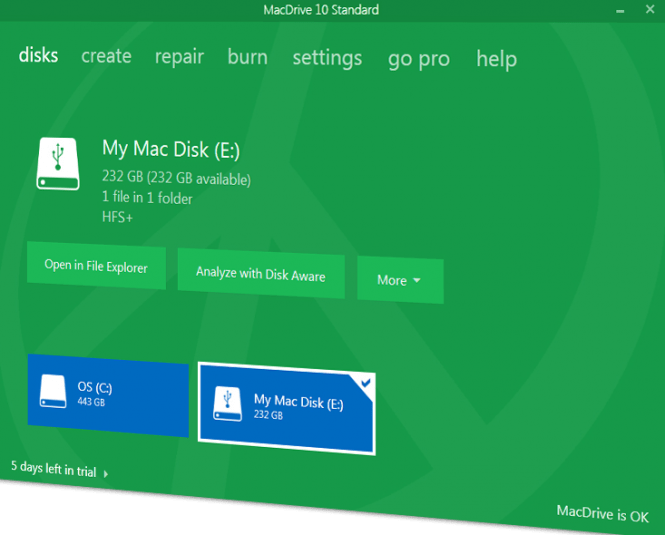Click the MacDrive is OK status text
The width and height of the screenshot is (665, 535).
[x=602, y=513]
